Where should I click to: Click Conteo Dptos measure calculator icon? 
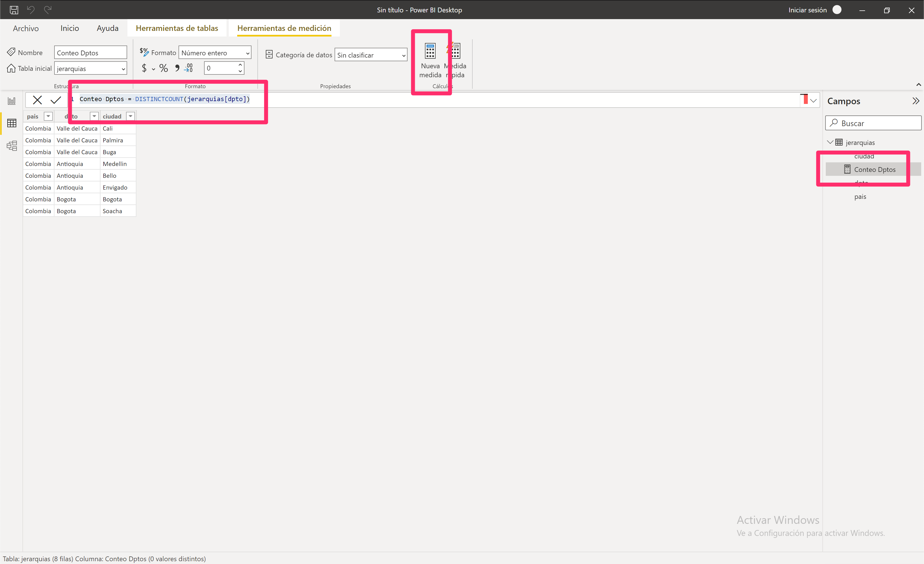pyautogui.click(x=847, y=169)
